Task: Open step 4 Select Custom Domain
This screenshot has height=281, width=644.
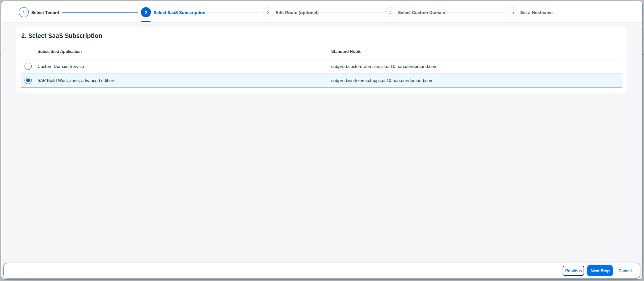Action: coord(415,13)
